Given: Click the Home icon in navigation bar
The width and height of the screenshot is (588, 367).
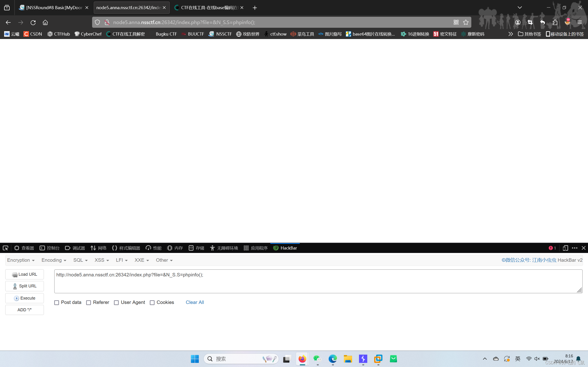Looking at the screenshot, I should click(x=45, y=22).
